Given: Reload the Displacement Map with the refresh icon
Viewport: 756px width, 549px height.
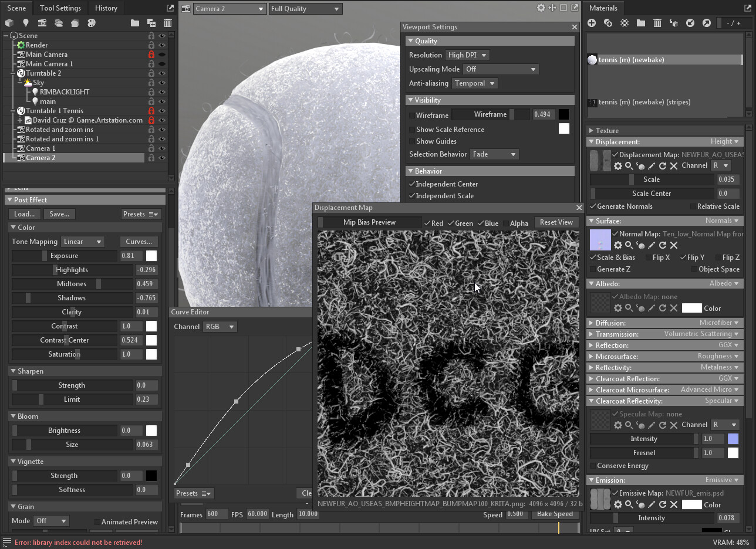Looking at the screenshot, I should (x=663, y=165).
